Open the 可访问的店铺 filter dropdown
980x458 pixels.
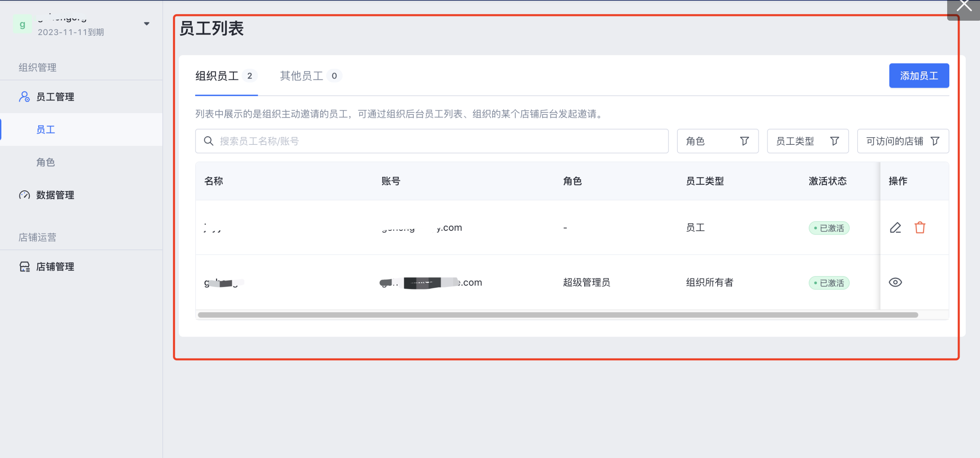(903, 141)
